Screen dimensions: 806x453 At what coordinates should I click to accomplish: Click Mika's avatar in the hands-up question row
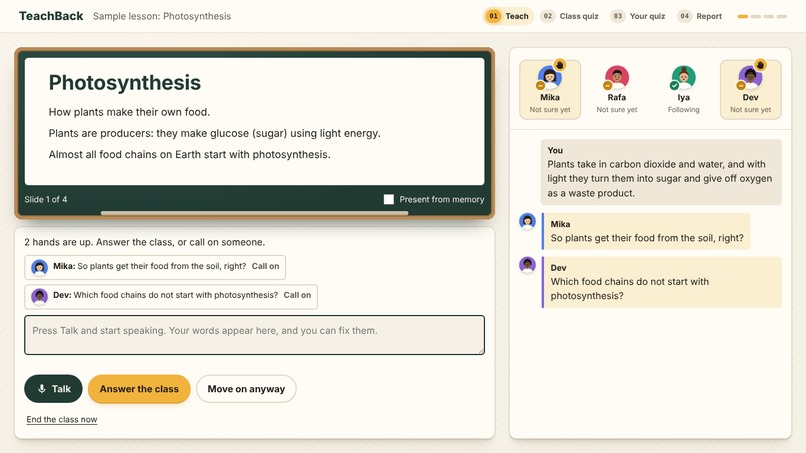(40, 267)
